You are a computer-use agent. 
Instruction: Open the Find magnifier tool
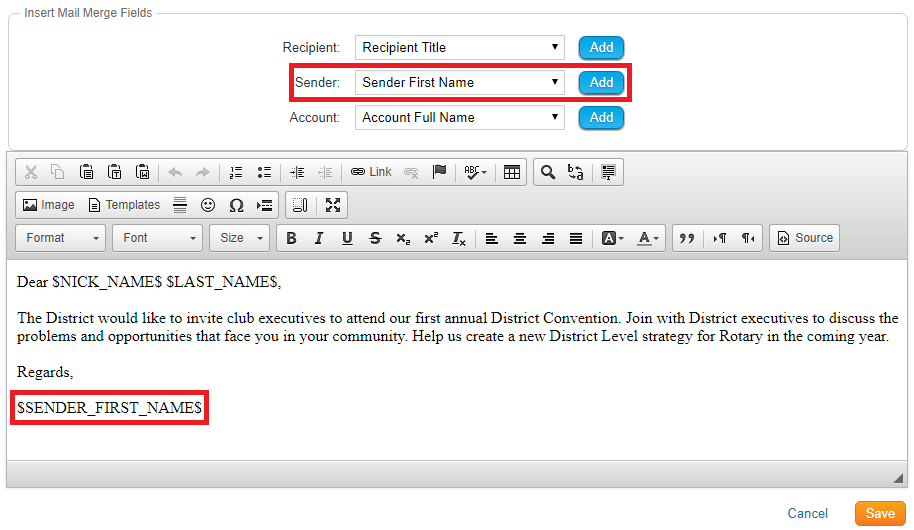[547, 172]
